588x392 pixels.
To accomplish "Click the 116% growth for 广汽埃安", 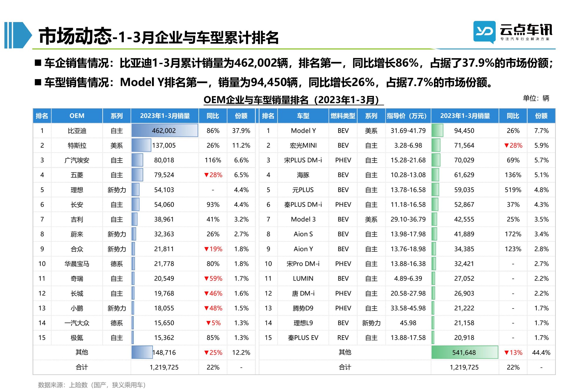I will coord(213,160).
